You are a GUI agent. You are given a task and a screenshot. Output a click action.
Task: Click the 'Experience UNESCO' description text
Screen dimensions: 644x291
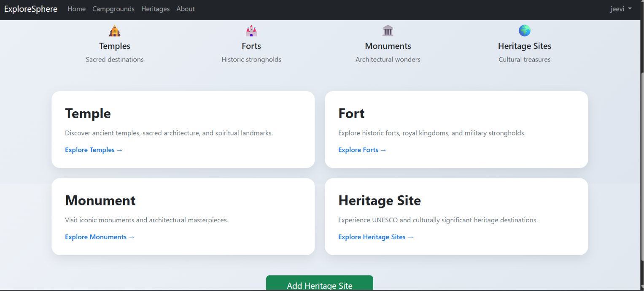click(x=438, y=220)
